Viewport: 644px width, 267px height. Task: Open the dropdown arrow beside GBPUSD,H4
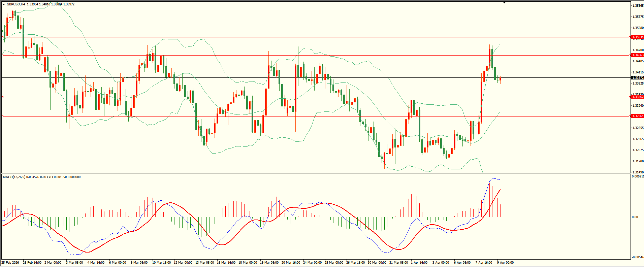click(x=4, y=4)
